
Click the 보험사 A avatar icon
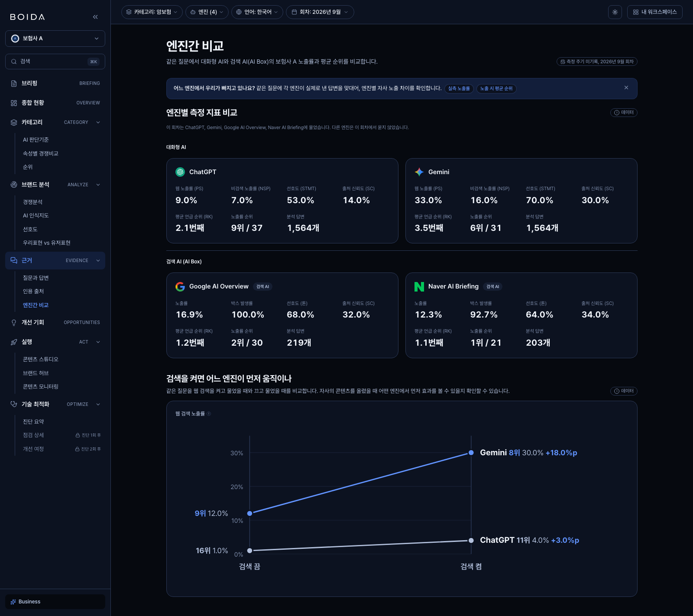pos(15,39)
